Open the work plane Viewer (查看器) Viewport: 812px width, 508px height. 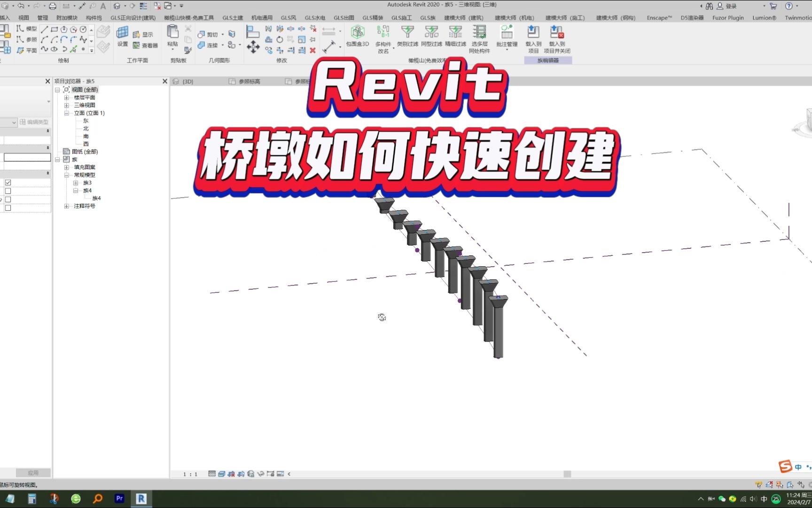click(x=145, y=45)
